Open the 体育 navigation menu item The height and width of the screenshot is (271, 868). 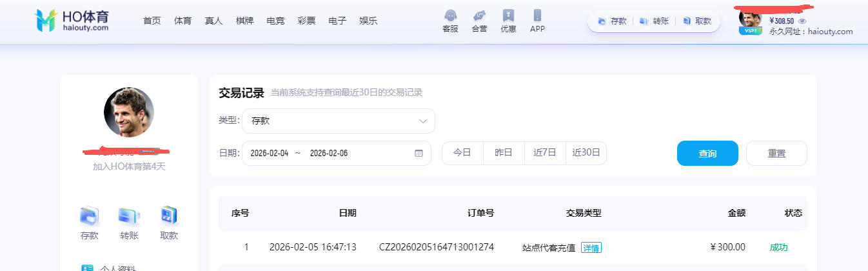[182, 21]
